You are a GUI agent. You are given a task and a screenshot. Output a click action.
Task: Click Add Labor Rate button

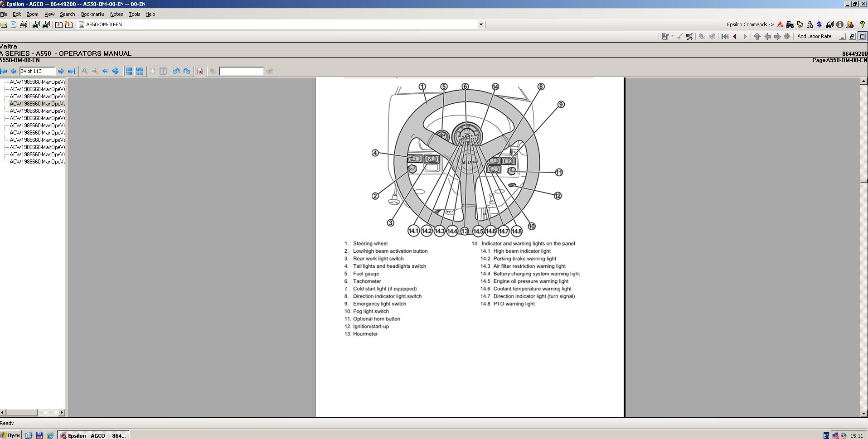[814, 36]
